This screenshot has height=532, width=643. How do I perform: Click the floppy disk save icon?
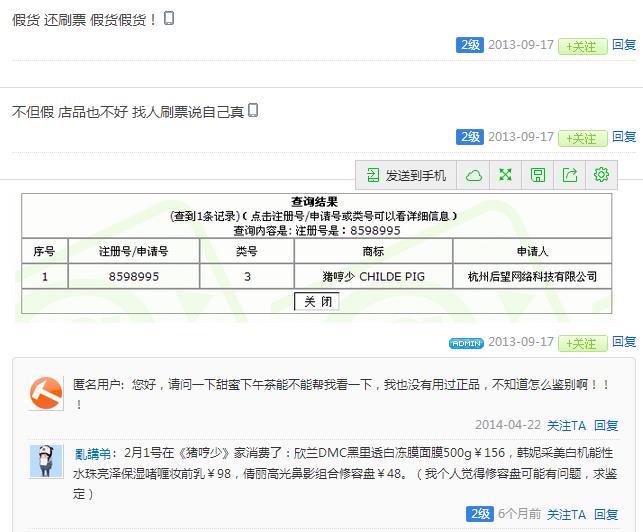538,175
